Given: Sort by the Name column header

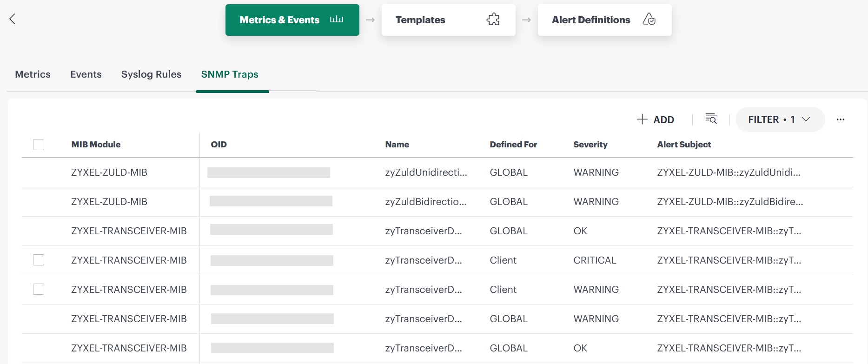Looking at the screenshot, I should (397, 145).
